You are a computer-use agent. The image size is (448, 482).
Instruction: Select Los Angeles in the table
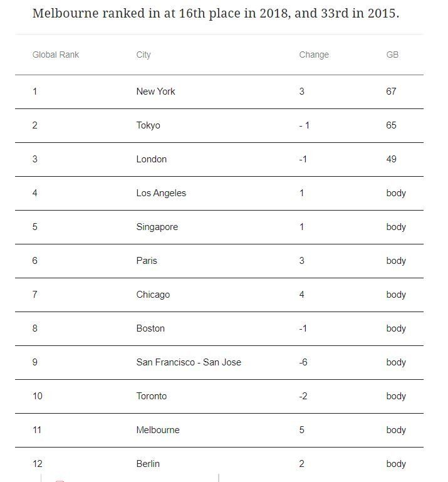pyautogui.click(x=161, y=193)
